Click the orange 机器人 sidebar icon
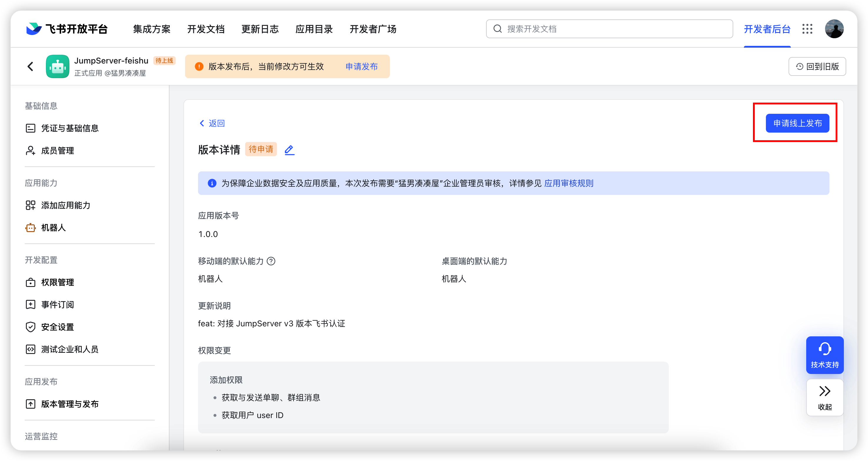 pos(30,228)
